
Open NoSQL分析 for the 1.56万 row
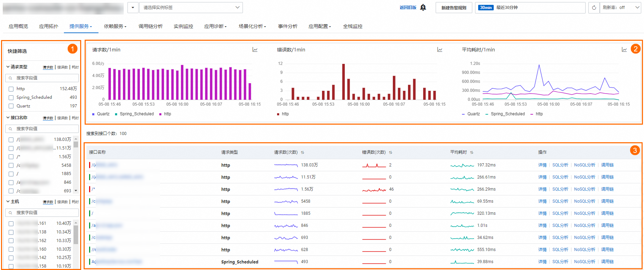(585, 189)
